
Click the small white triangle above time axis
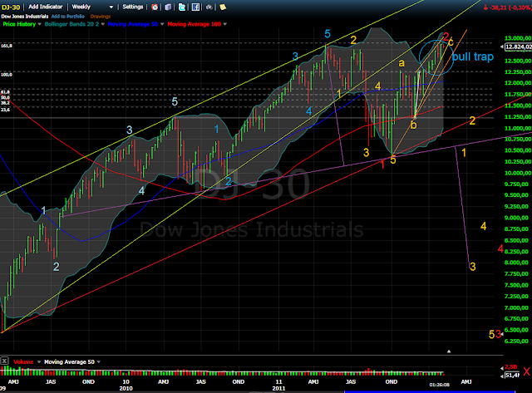pyautogui.click(x=449, y=351)
